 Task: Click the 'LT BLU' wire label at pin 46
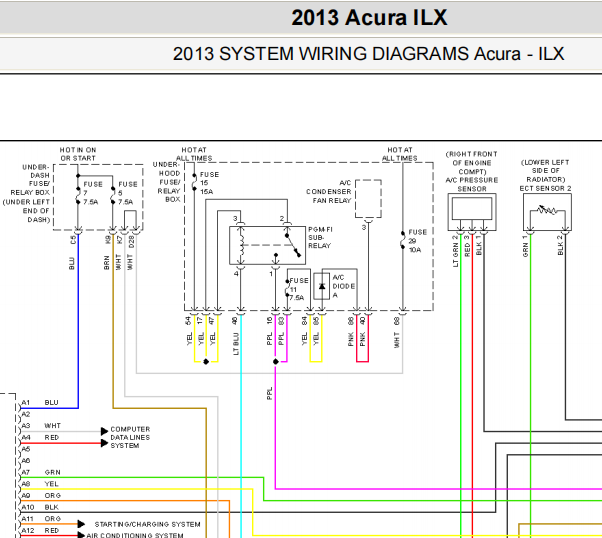[x=236, y=344]
